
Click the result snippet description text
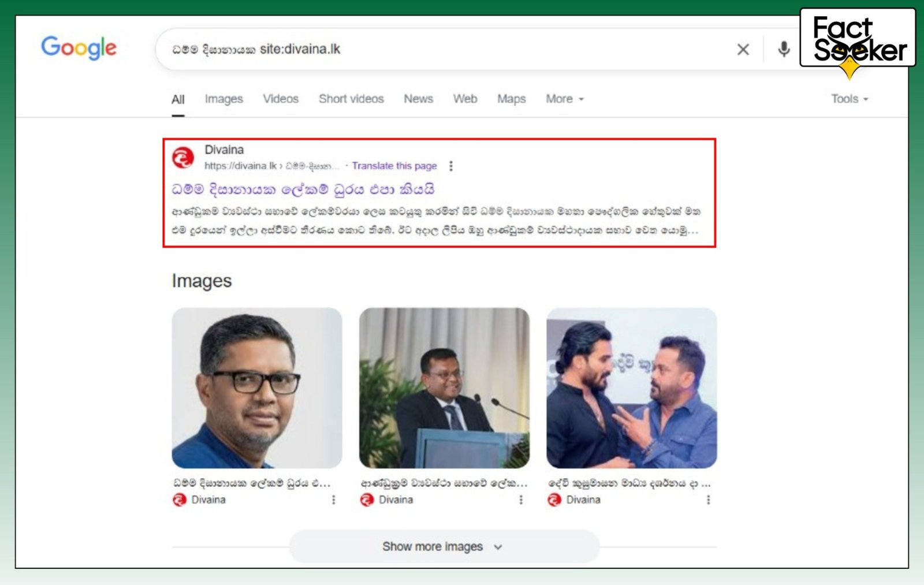[x=436, y=221]
